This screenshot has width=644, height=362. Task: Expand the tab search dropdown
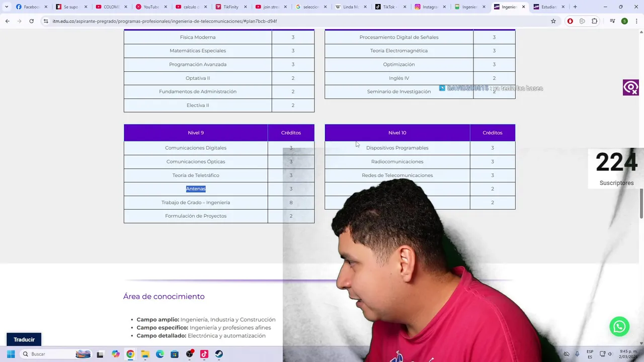(x=7, y=7)
